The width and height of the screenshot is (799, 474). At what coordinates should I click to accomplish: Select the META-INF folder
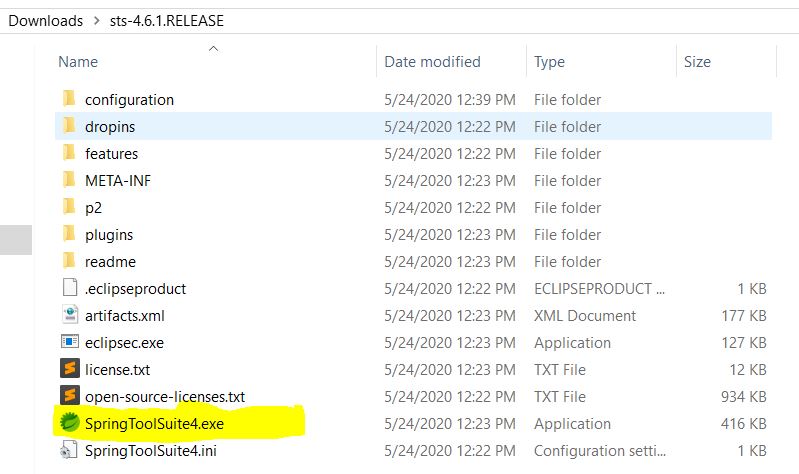point(118,180)
